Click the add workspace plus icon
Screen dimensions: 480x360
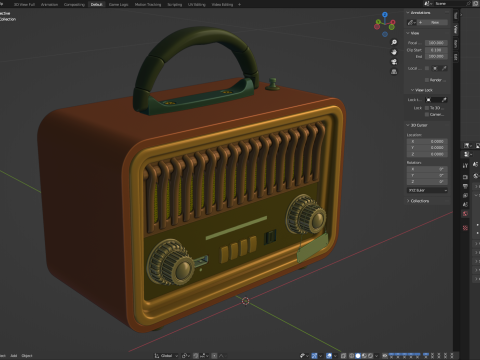point(239,4)
